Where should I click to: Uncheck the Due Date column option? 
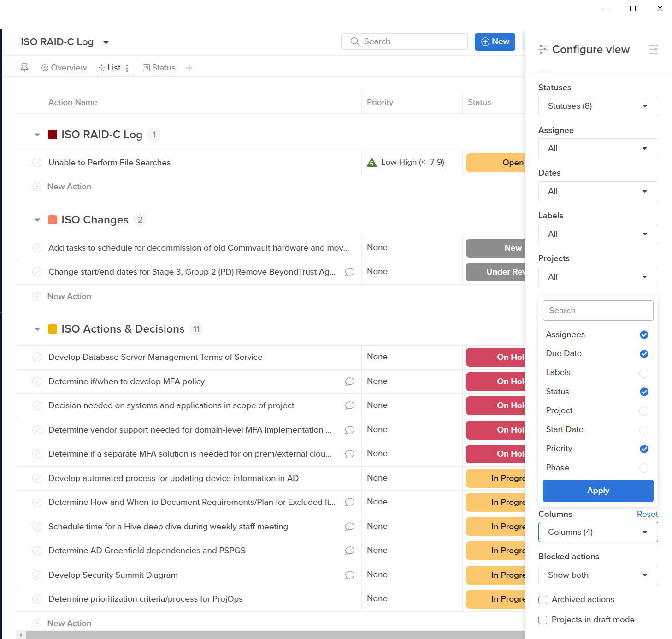[644, 354]
